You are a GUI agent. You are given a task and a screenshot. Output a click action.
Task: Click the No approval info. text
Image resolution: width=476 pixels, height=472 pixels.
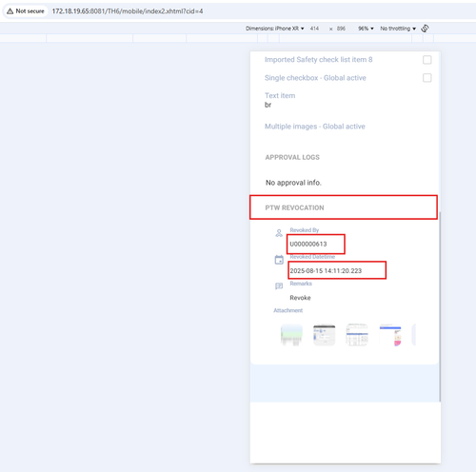tap(293, 183)
